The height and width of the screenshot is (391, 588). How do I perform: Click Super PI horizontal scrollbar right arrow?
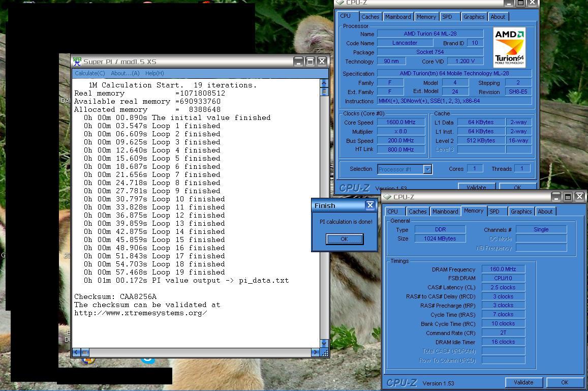point(315,352)
